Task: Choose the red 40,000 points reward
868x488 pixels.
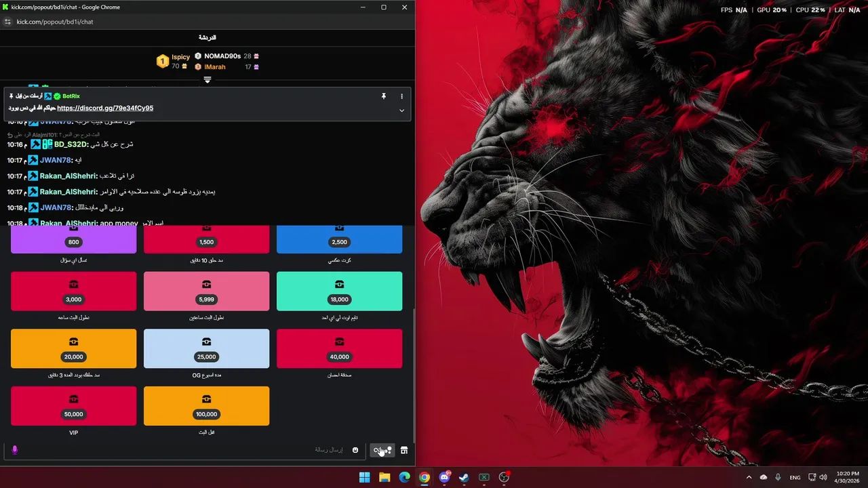Action: [339, 349]
